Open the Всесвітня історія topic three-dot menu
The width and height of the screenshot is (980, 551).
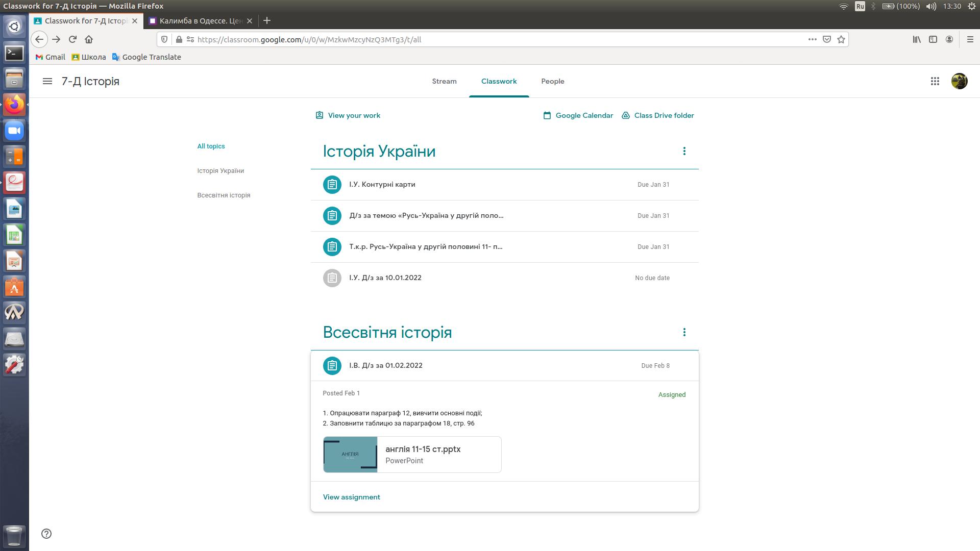point(684,332)
